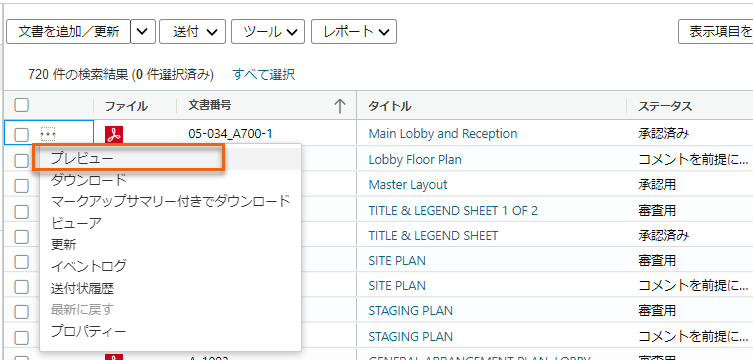Open the Main Lobby and Reception title link
Image resolution: width=753 pixels, height=360 pixels.
(443, 133)
